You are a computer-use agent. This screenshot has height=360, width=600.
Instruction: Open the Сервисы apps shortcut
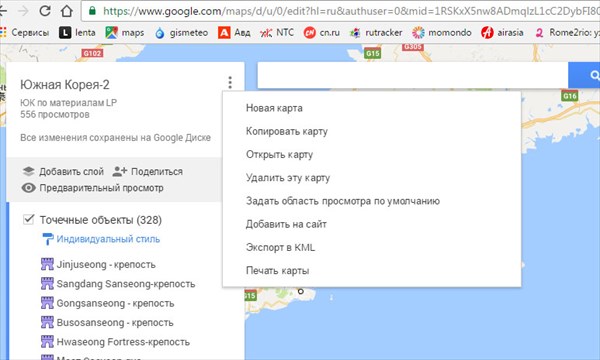pos(24,33)
